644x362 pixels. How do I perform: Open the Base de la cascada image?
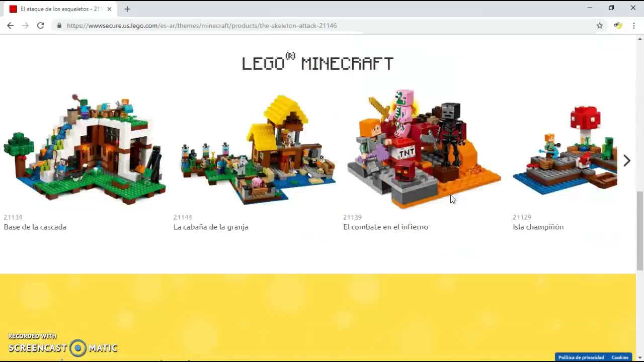[85, 149]
